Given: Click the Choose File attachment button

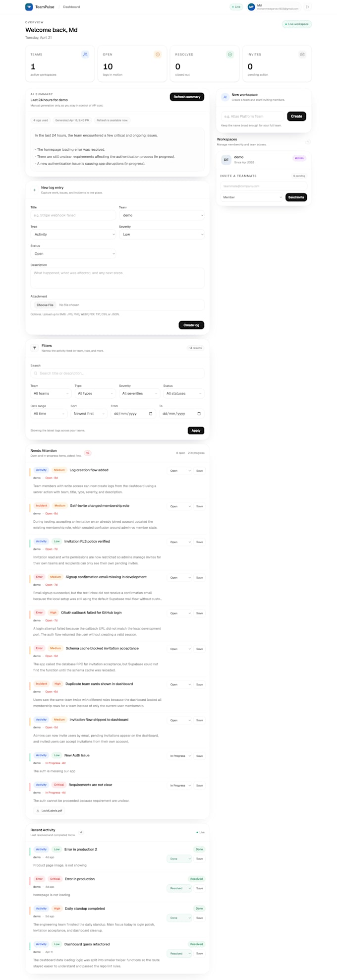Looking at the screenshot, I should (45, 305).
